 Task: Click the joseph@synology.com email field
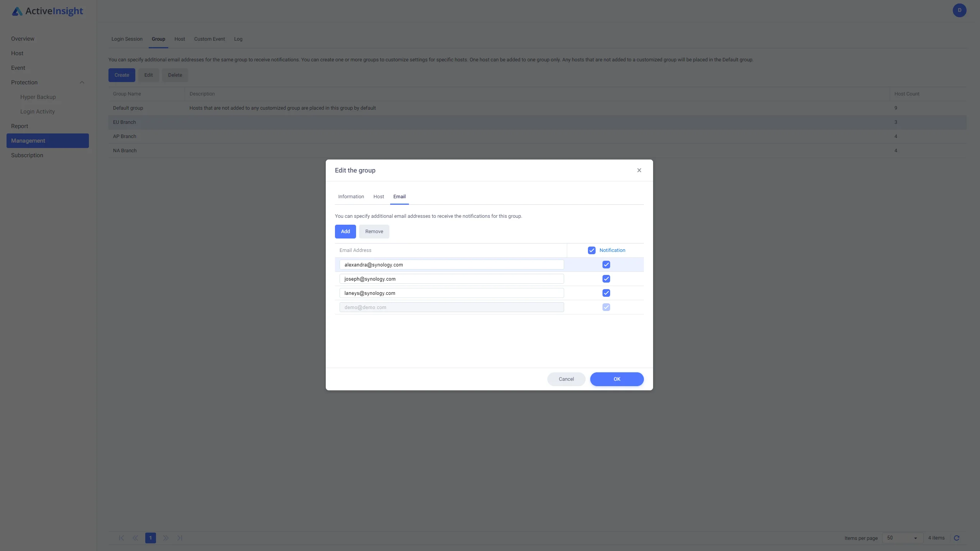[x=451, y=279]
